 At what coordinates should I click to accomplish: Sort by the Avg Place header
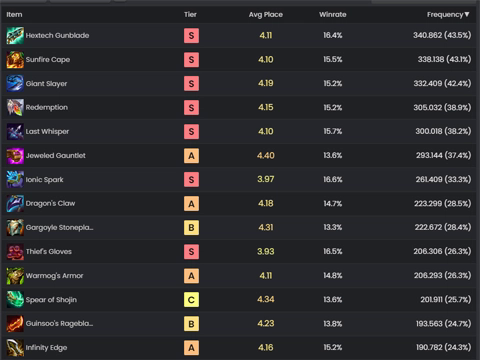266,14
